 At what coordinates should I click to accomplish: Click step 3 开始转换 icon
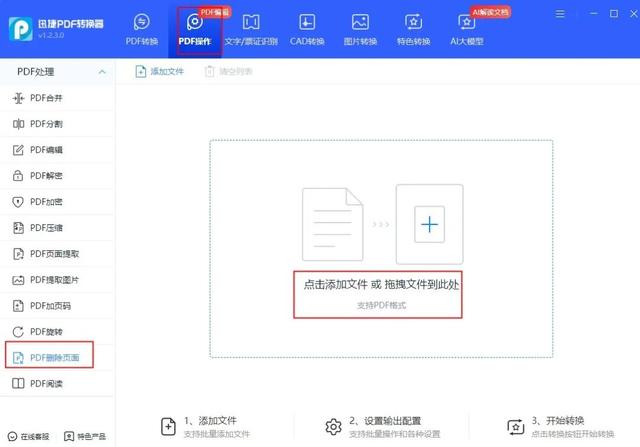pyautogui.click(x=516, y=427)
